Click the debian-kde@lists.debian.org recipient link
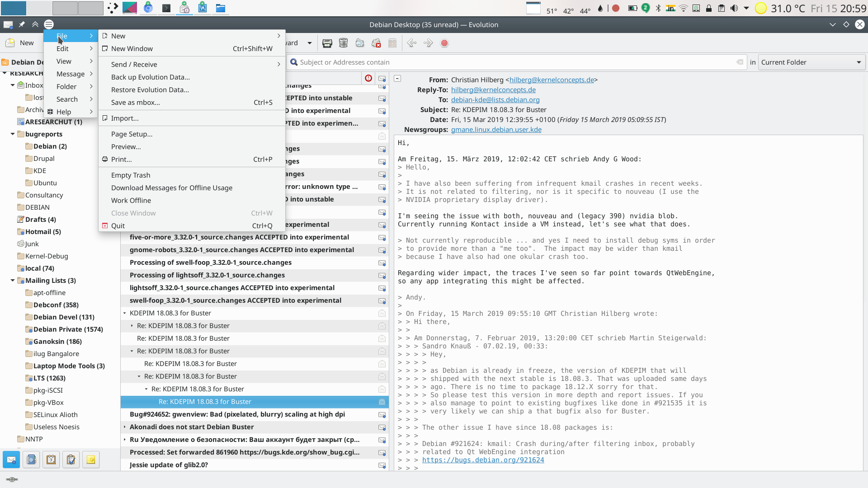 [495, 100]
